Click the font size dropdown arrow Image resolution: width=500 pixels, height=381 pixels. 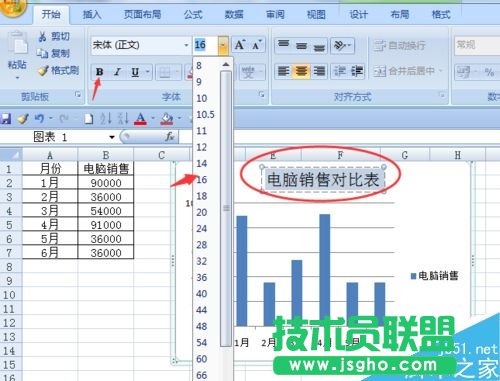click(224, 45)
